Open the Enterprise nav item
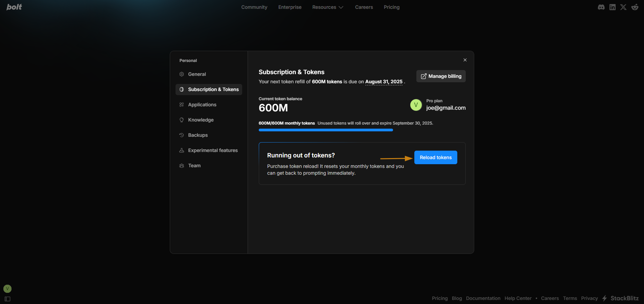 coord(290,7)
